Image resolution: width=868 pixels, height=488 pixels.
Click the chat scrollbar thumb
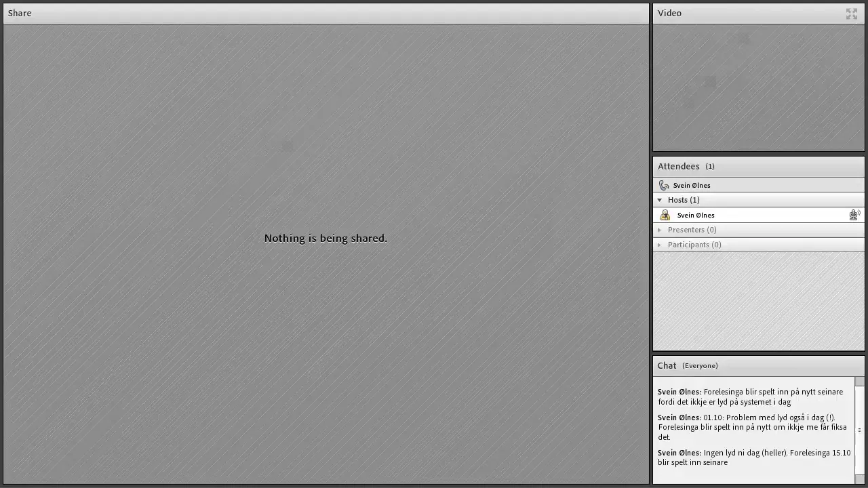[859, 430]
